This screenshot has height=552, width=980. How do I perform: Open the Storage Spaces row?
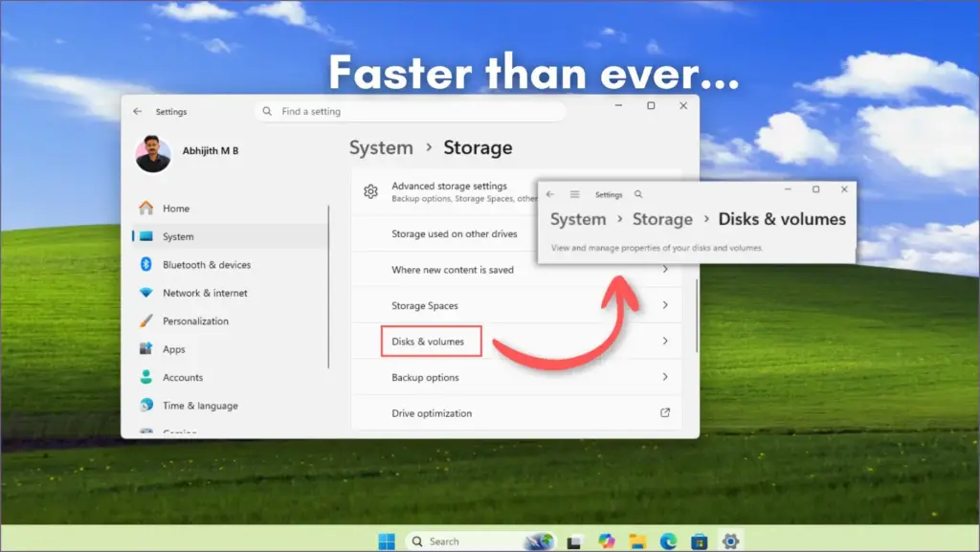tap(516, 305)
